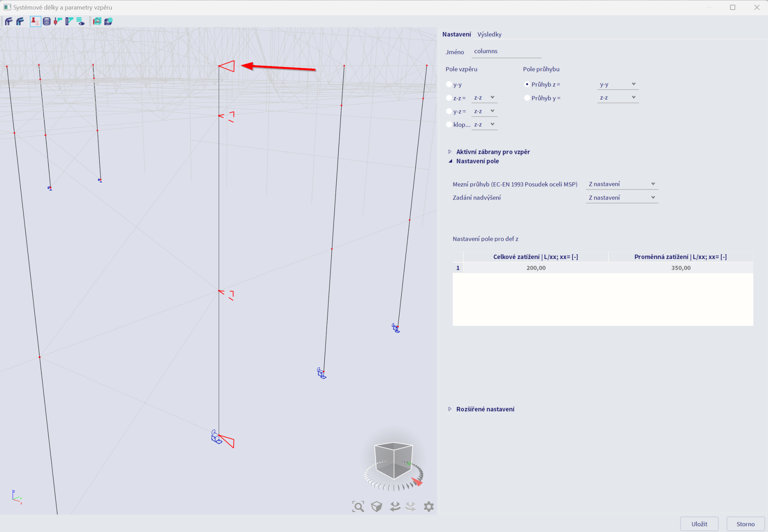
Task: Select the Průhyb z radio button
Action: pos(527,84)
